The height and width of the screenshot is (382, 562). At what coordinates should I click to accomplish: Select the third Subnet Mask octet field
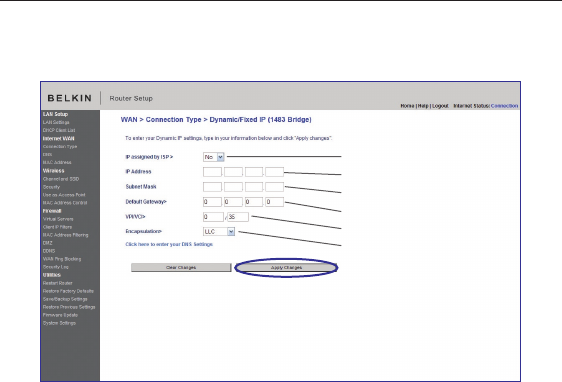[254, 187]
